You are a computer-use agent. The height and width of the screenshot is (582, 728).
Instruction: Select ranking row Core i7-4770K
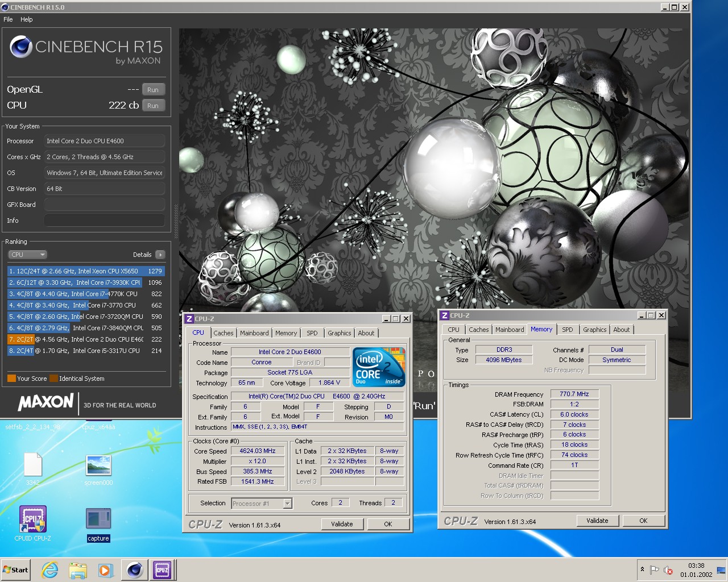(86, 294)
